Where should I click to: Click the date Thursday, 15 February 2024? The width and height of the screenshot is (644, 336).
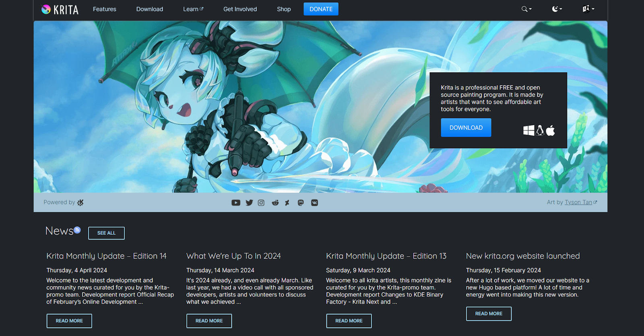504,270
